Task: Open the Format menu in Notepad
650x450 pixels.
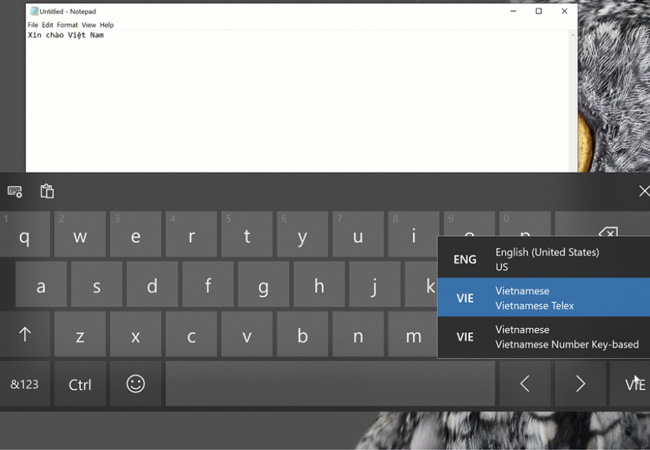Action: pos(67,25)
